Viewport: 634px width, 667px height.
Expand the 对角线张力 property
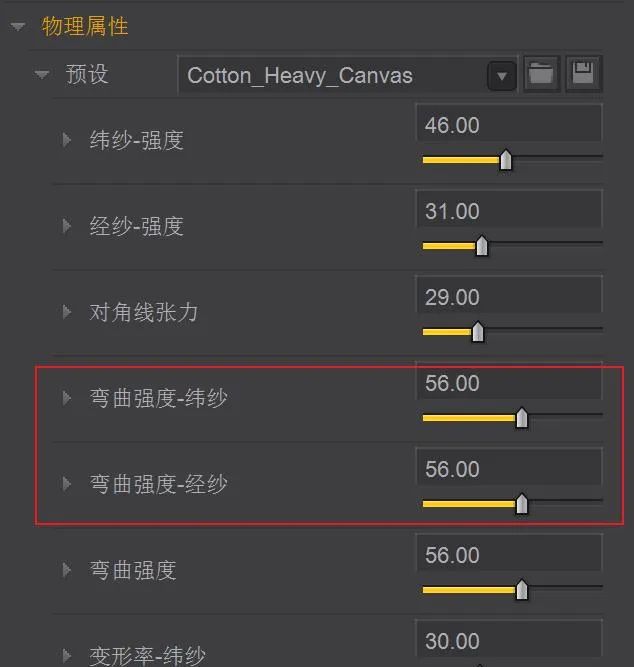(66, 312)
